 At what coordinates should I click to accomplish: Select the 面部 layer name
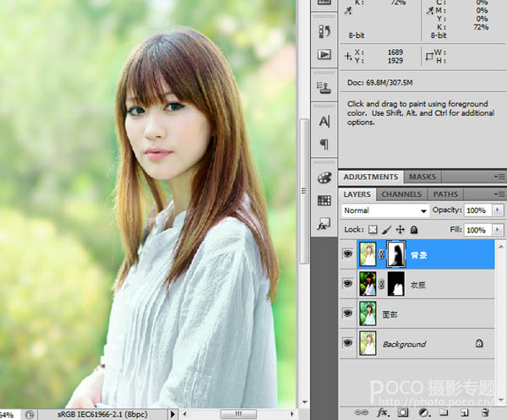pos(390,314)
